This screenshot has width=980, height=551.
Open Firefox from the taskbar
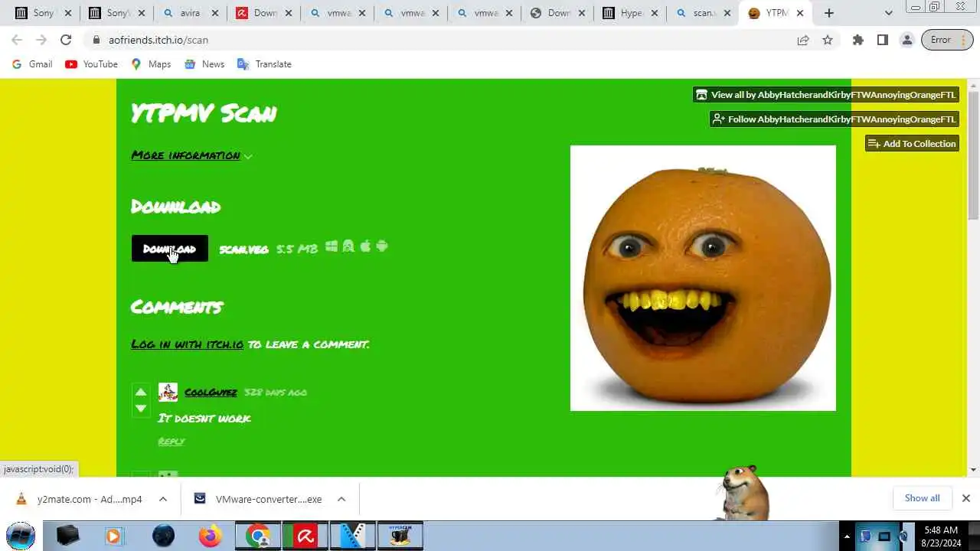click(x=210, y=536)
